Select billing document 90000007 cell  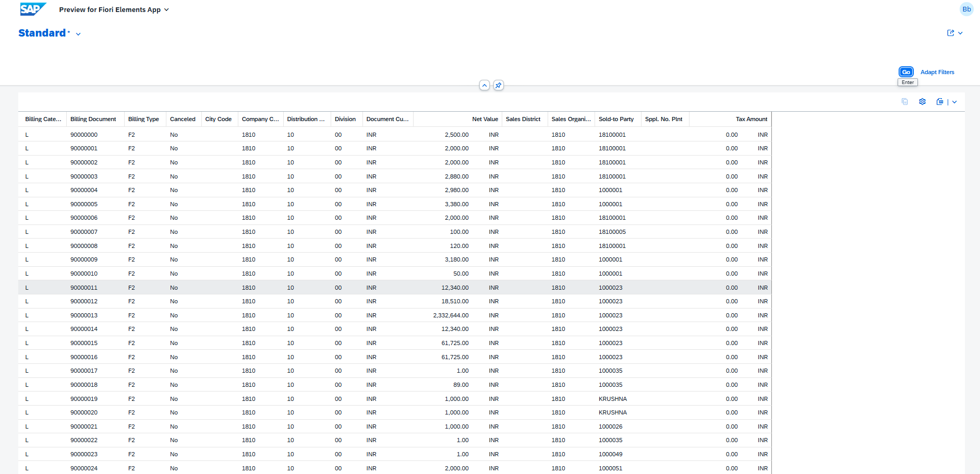[84, 232]
